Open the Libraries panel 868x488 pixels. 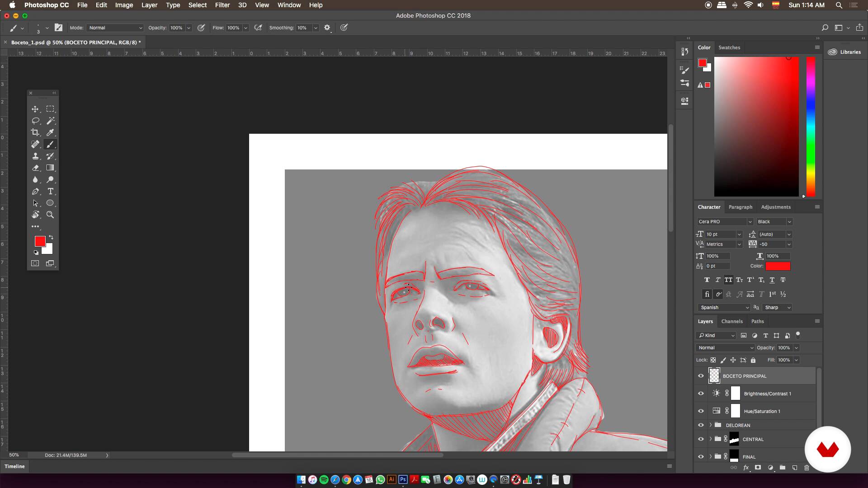[845, 52]
